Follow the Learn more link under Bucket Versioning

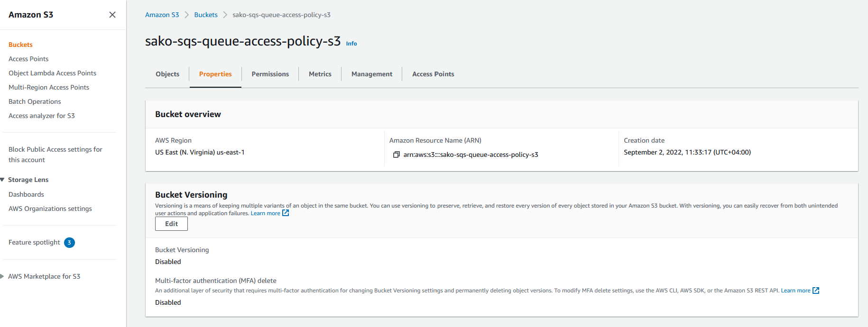pyautogui.click(x=265, y=213)
